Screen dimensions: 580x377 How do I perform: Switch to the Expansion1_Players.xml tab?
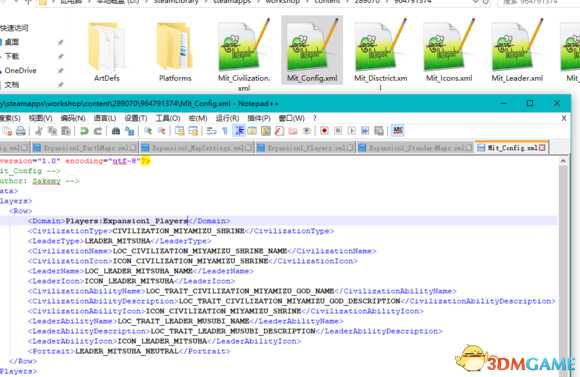click(306, 148)
